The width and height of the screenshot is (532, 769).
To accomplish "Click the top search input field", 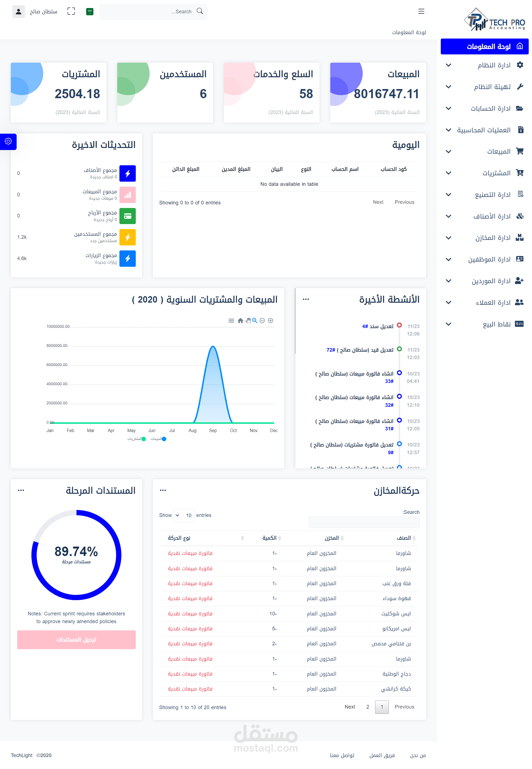I will point(153,12).
